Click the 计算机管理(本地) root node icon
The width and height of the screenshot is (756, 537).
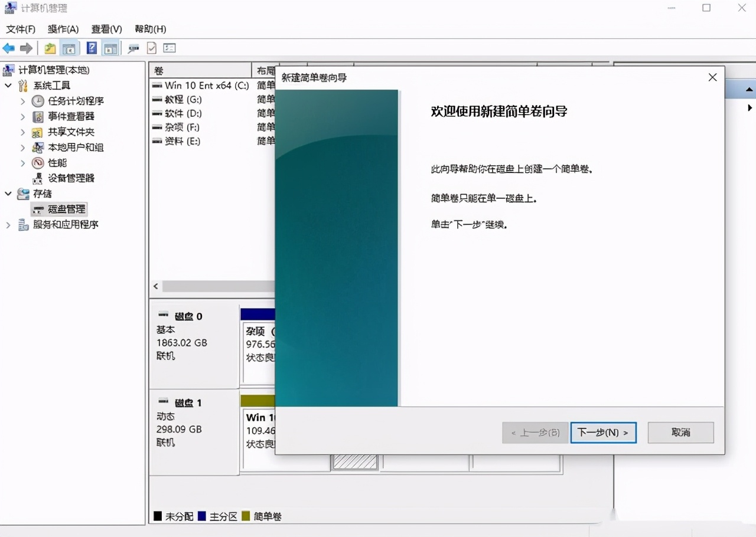pos(8,70)
